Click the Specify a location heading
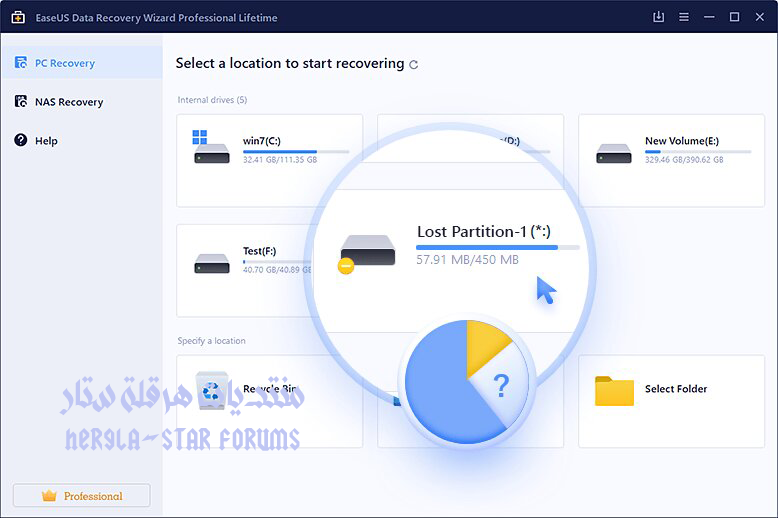Image resolution: width=778 pixels, height=518 pixels. click(x=211, y=341)
